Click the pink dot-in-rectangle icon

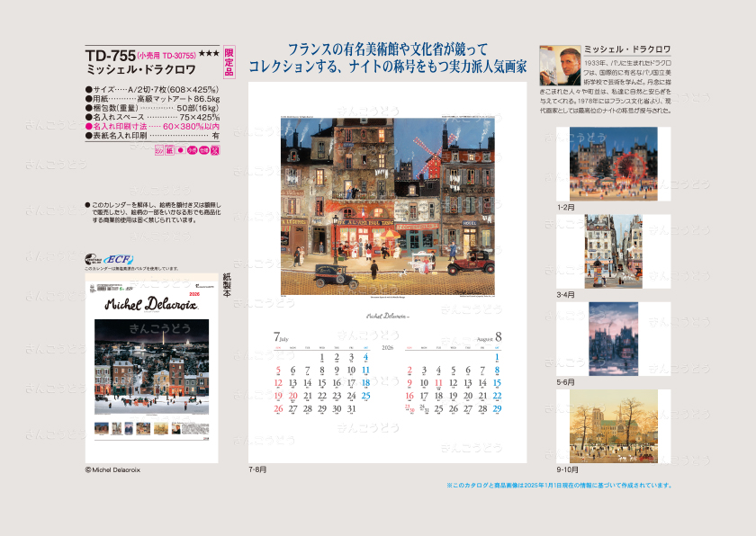click(x=181, y=150)
